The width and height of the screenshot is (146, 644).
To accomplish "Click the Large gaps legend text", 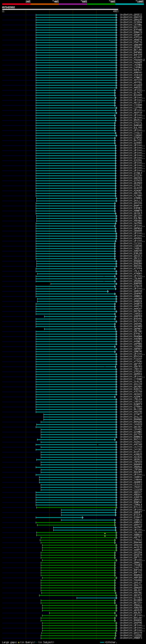I will tap(28, 642).
